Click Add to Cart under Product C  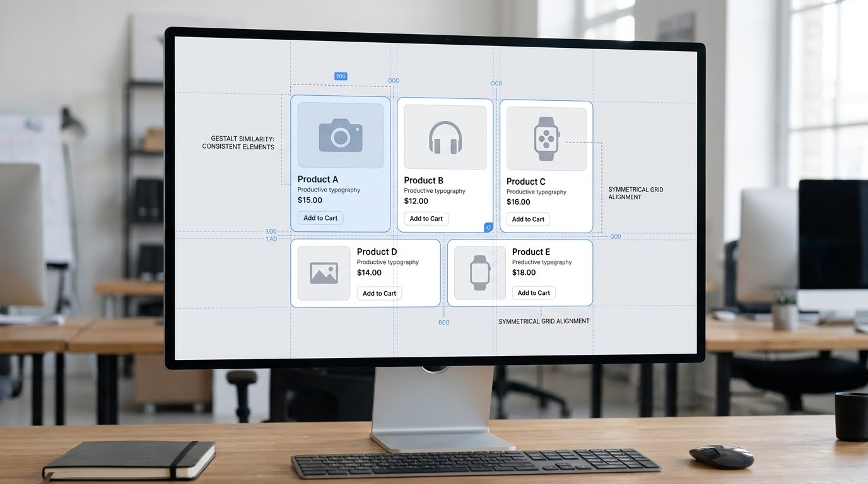click(528, 219)
